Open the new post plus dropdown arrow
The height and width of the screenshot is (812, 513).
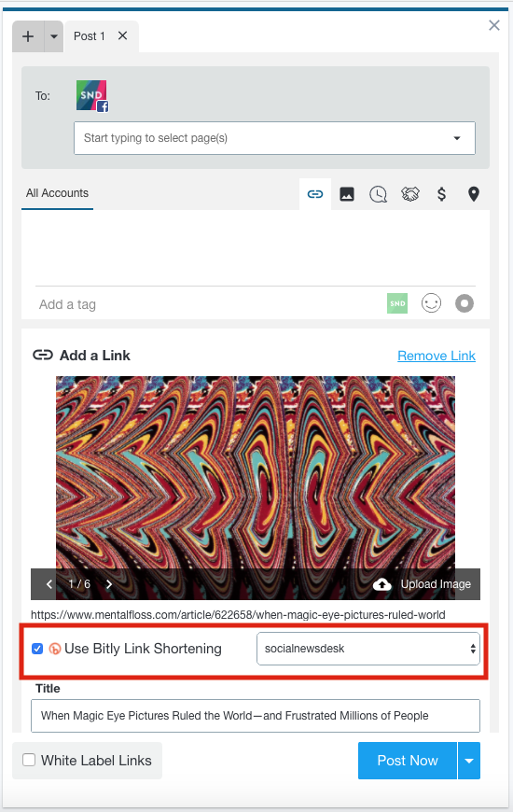(x=54, y=36)
